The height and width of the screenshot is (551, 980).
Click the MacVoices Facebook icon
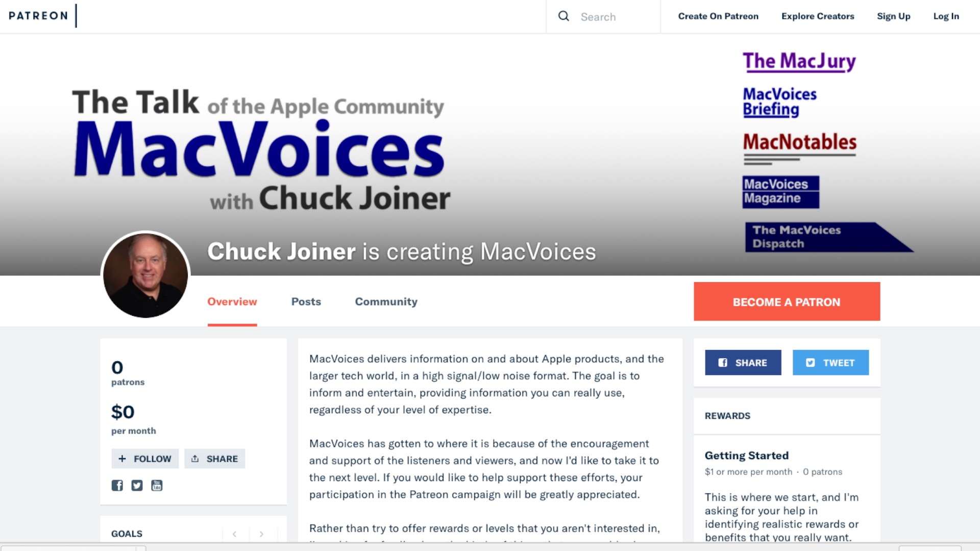coord(117,485)
